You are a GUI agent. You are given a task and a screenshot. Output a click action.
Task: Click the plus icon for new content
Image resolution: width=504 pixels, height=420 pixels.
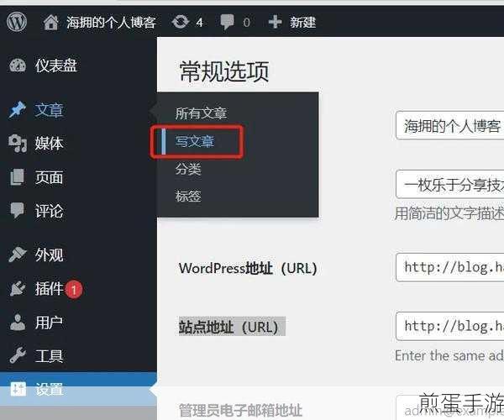275,22
